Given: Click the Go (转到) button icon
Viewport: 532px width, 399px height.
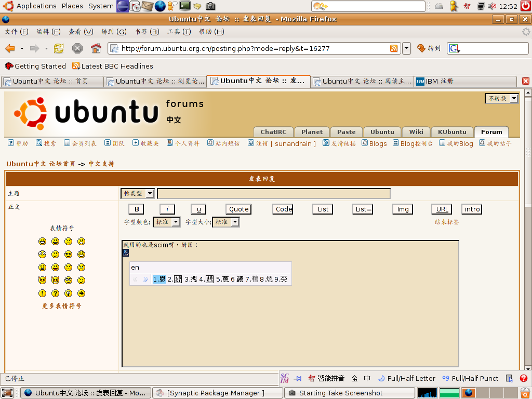Looking at the screenshot, I should [421, 48].
